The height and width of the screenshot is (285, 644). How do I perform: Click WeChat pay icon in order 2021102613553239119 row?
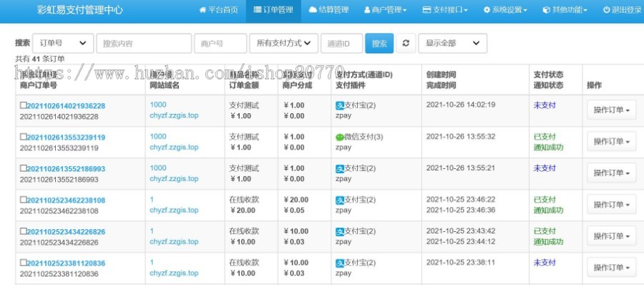[340, 137]
